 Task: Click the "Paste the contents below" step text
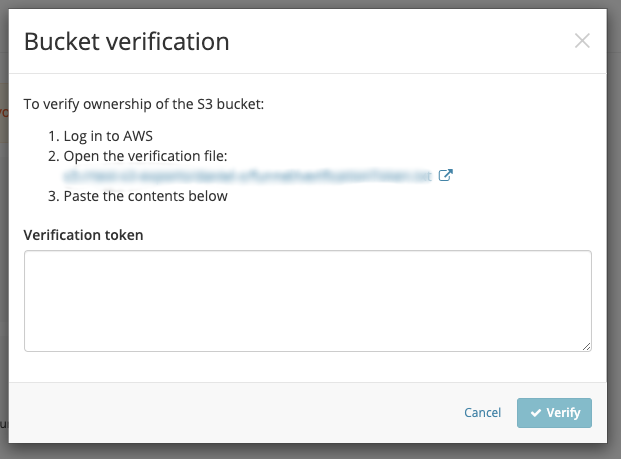pos(146,196)
